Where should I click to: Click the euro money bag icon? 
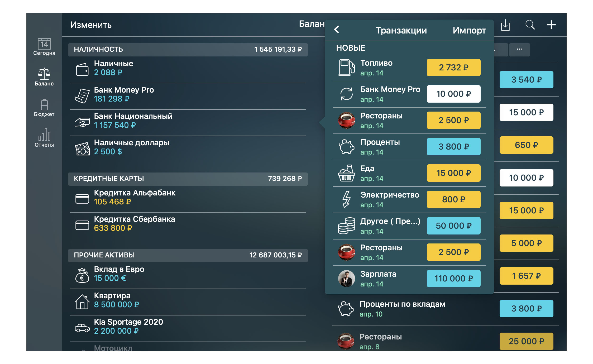(x=82, y=275)
